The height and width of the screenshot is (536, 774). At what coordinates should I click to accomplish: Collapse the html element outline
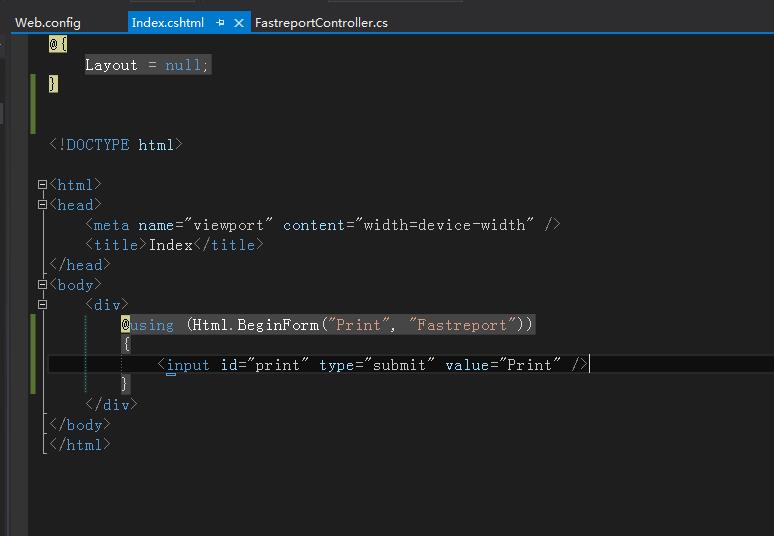(x=42, y=185)
